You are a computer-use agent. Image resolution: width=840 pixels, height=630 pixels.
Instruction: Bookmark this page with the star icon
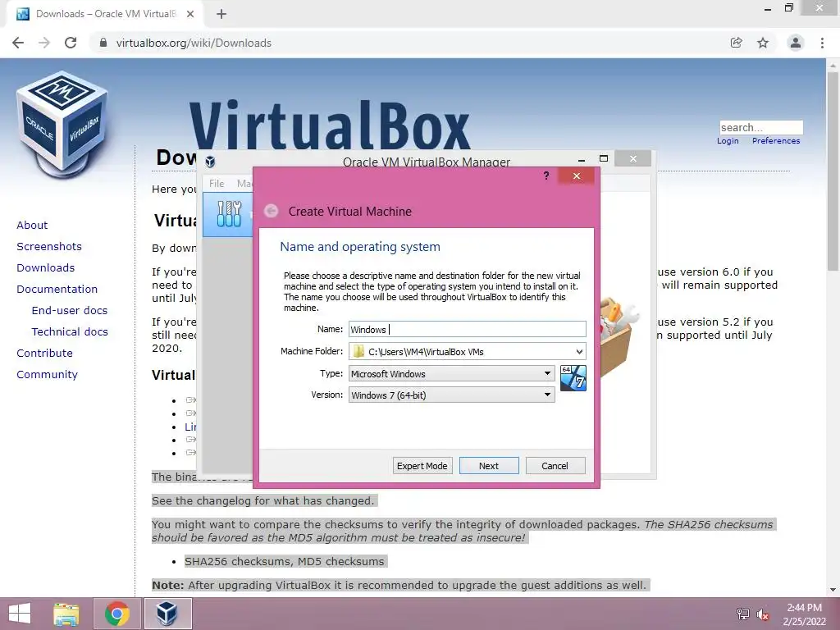click(x=763, y=43)
